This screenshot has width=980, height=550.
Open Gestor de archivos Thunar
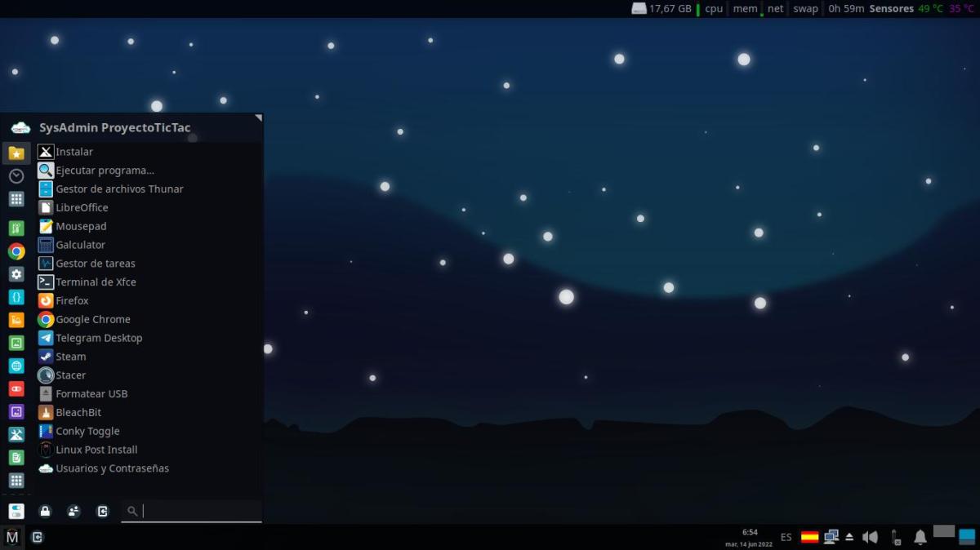pos(119,189)
